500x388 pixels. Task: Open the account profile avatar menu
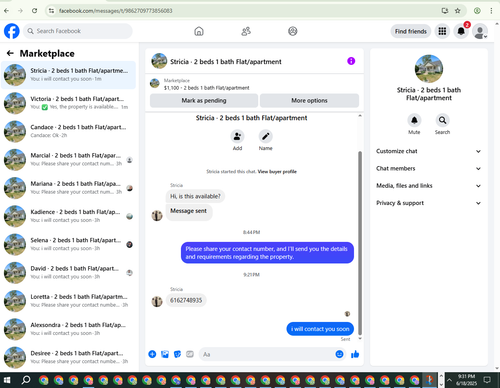[x=480, y=31]
